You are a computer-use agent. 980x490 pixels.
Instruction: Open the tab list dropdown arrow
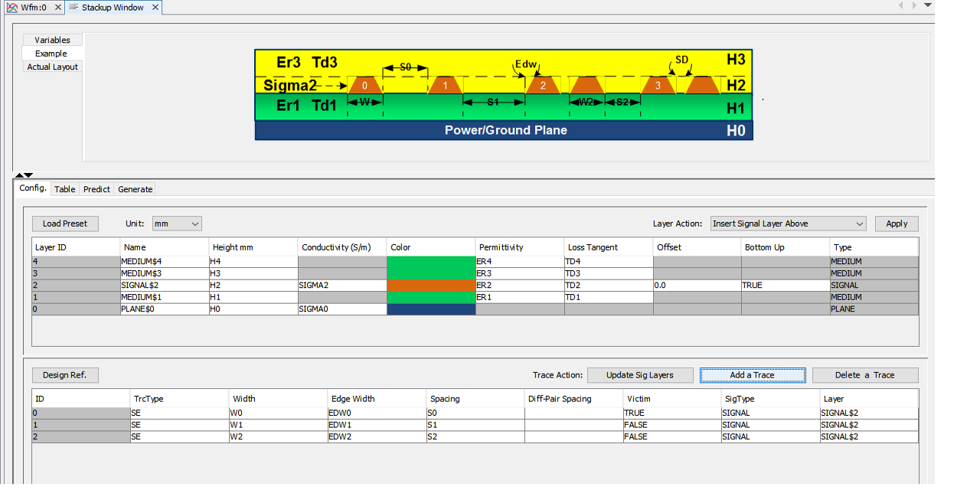tap(928, 5)
